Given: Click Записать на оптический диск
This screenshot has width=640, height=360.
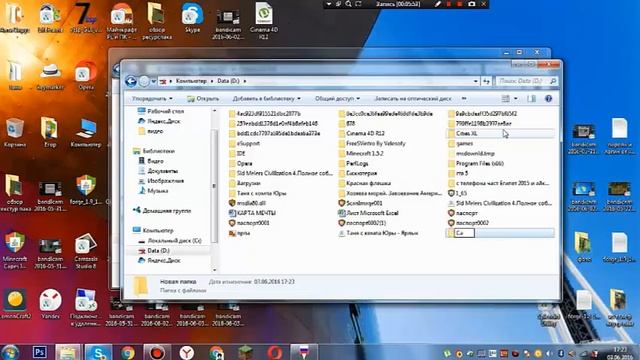Looking at the screenshot, I should (413, 99).
